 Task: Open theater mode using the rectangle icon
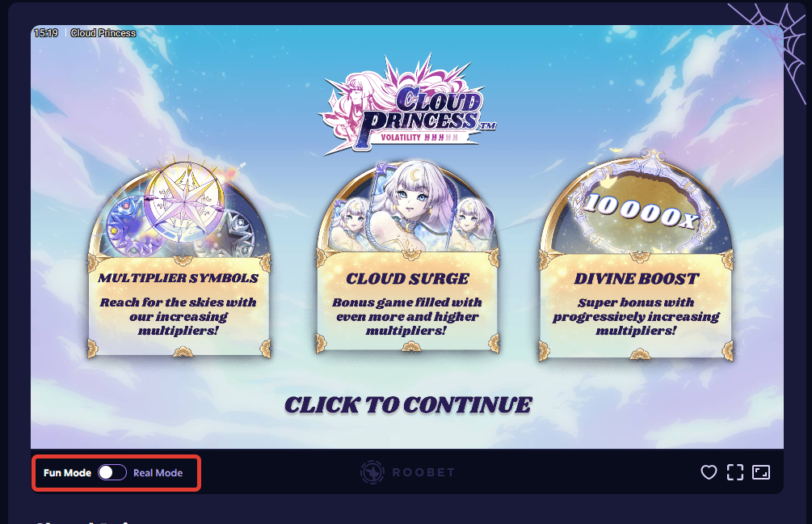(761, 472)
